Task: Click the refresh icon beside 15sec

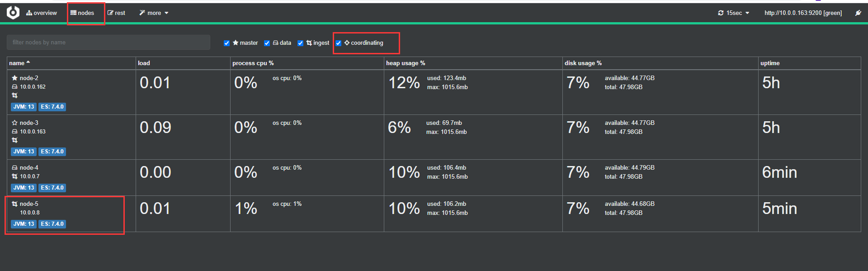Action: tap(721, 13)
